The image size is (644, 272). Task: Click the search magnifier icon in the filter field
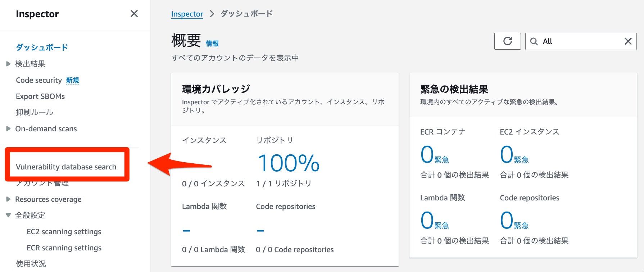(534, 41)
